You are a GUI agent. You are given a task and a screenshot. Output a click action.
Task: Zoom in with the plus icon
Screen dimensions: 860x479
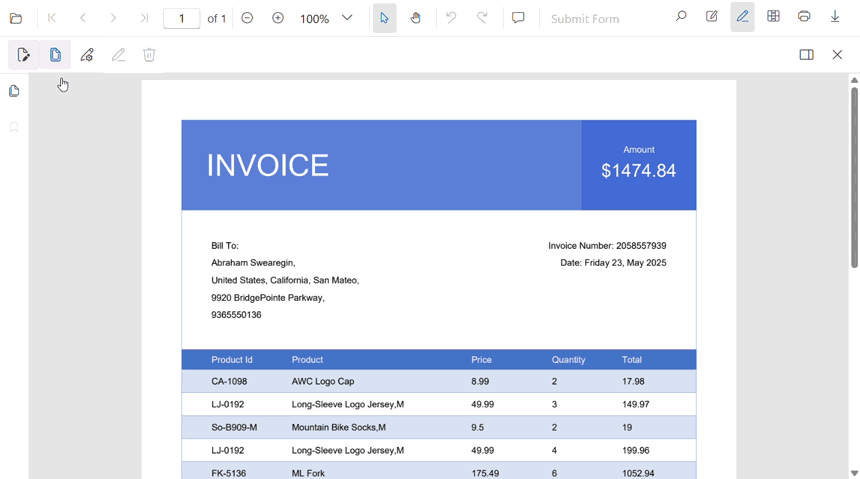point(278,18)
